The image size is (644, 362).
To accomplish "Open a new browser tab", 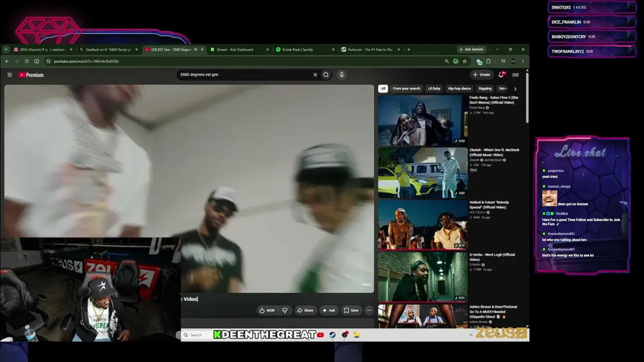I will click(409, 49).
